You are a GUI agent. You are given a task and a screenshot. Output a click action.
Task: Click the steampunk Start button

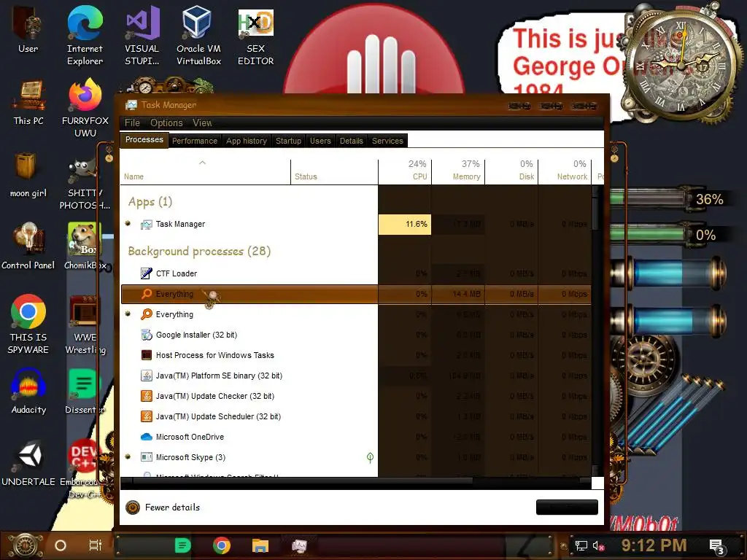tap(25, 545)
